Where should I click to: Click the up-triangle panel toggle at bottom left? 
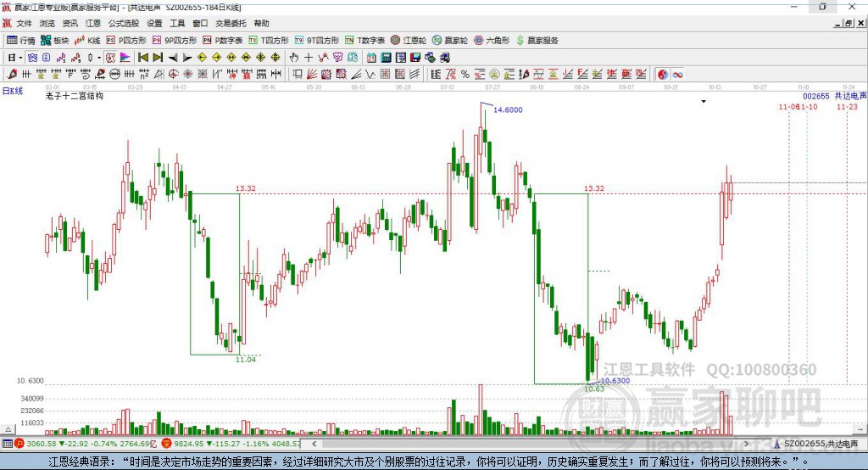8,429
